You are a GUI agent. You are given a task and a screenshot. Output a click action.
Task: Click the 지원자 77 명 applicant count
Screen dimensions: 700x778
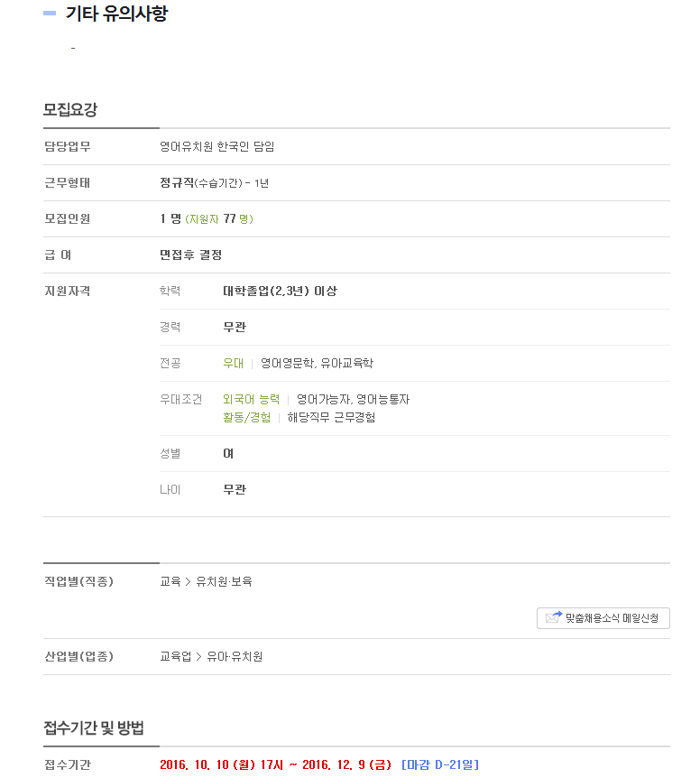click(x=219, y=218)
